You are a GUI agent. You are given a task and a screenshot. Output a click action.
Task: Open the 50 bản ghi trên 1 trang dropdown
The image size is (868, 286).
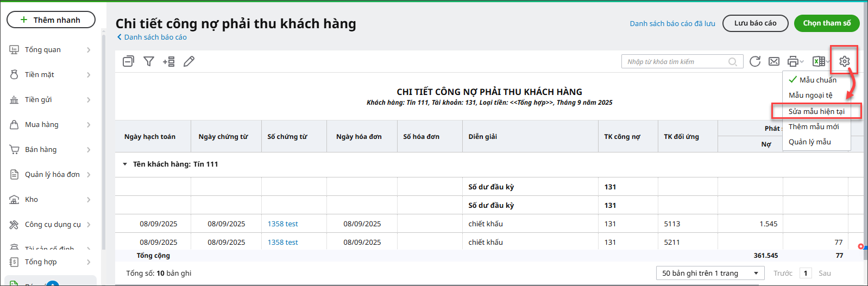(x=710, y=273)
